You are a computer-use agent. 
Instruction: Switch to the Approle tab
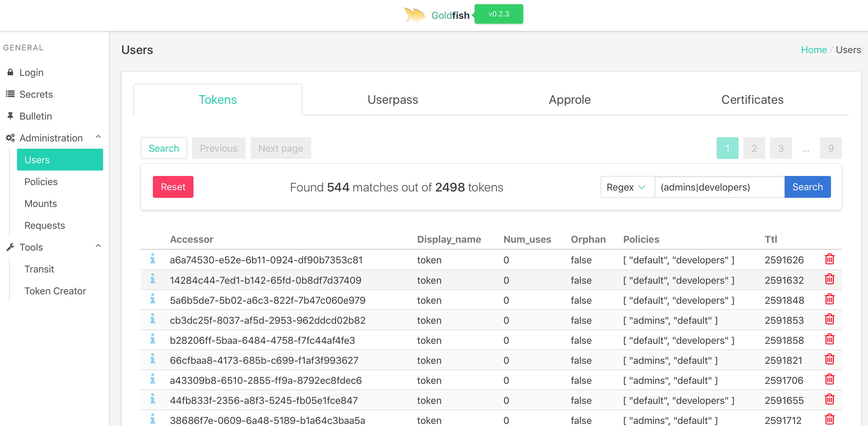(570, 100)
